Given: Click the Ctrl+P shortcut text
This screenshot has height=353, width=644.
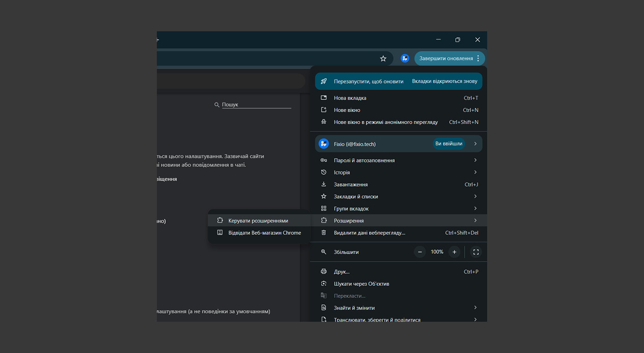Looking at the screenshot, I should (x=471, y=272).
